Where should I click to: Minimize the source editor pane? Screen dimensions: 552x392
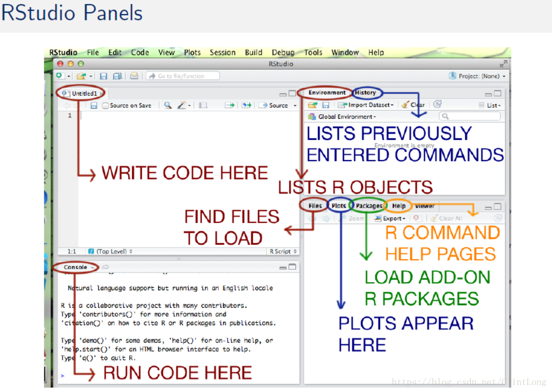point(282,94)
